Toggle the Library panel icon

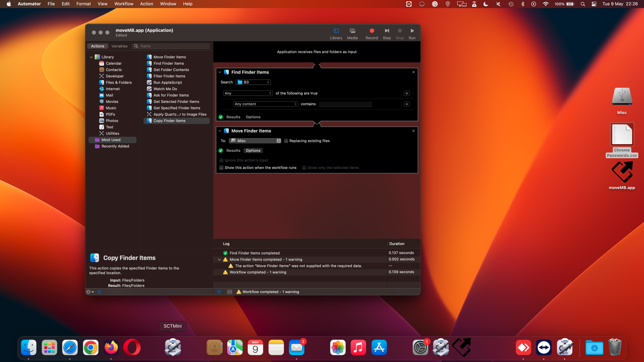[336, 31]
